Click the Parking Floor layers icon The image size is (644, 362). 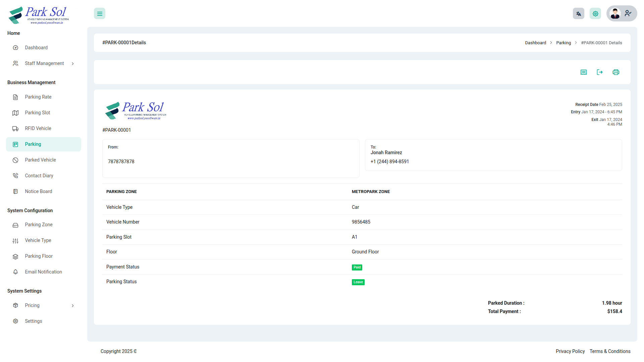coord(15,256)
